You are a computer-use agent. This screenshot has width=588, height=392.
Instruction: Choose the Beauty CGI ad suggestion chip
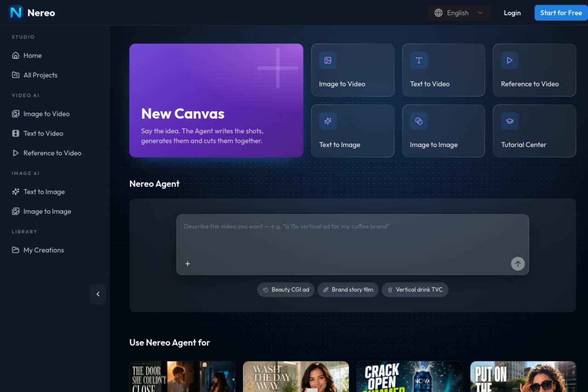[x=286, y=290]
